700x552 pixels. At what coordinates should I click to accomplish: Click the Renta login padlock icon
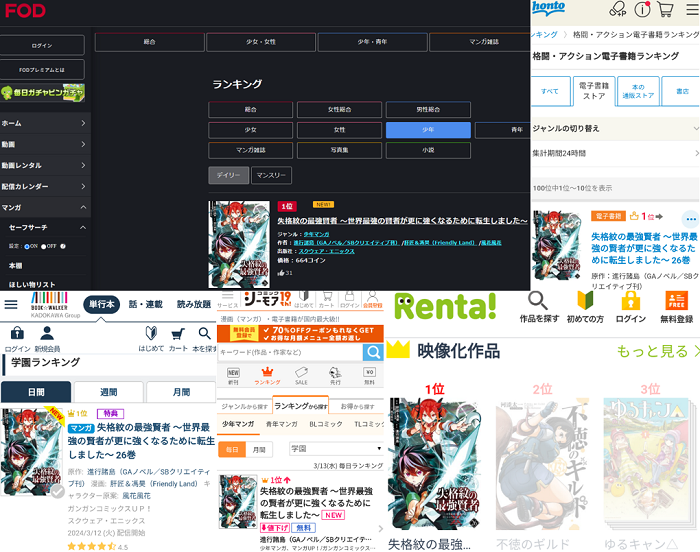[631, 301]
